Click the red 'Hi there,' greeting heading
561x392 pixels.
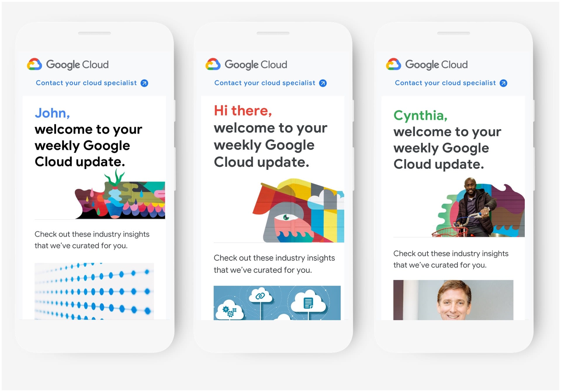coord(243,111)
